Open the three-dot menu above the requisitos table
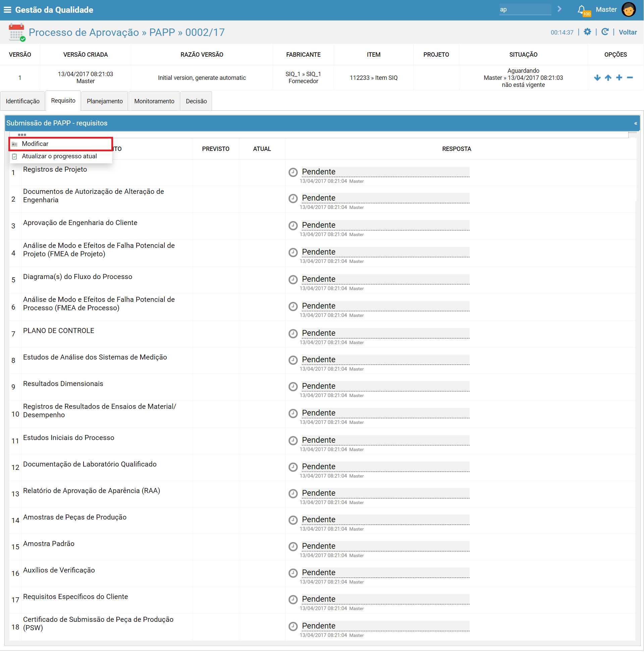The image size is (644, 653). 22,134
